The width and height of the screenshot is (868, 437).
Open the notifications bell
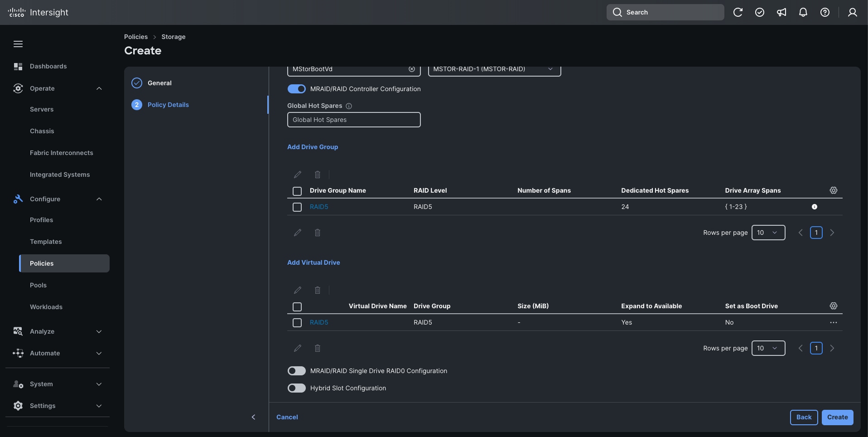point(803,12)
